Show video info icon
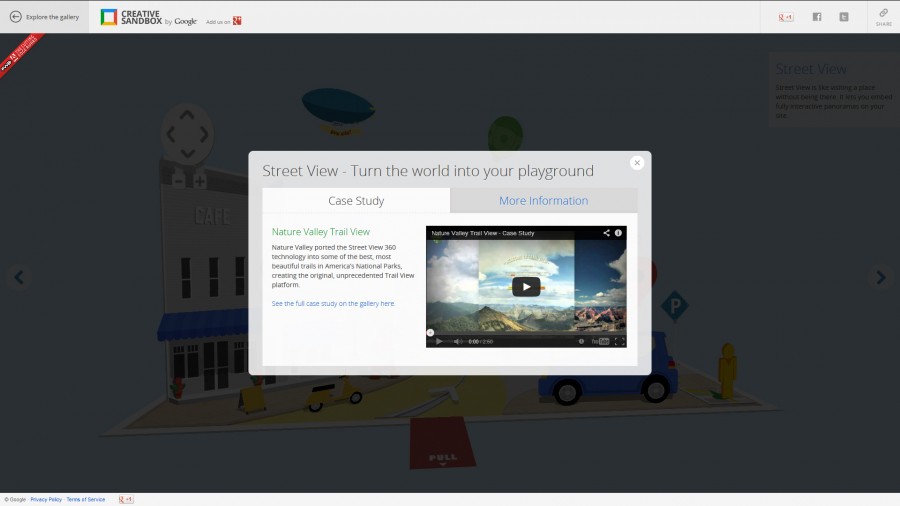900x506 pixels. [x=618, y=233]
